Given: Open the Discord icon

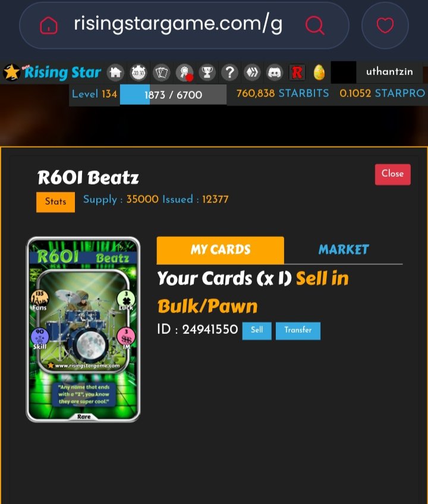Looking at the screenshot, I should pyautogui.click(x=275, y=73).
